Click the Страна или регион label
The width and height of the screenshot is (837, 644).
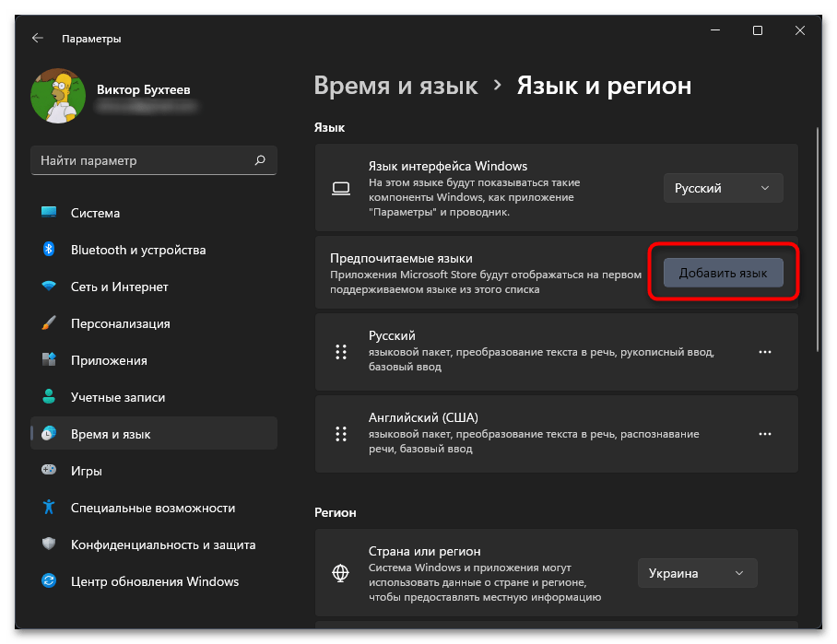[424, 551]
